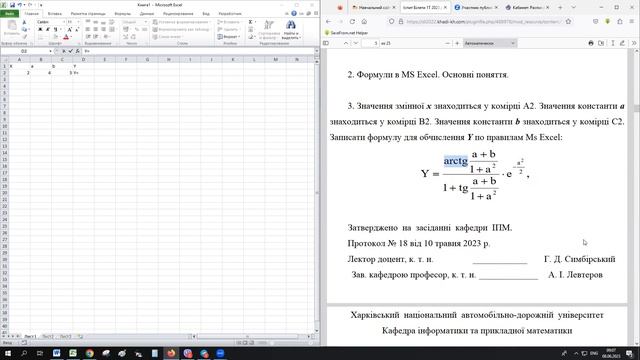Image resolution: width=640 pixels, height=360 pixels.
Task: Click the Enter checkmark beside formula bar
Action: pos(71,51)
